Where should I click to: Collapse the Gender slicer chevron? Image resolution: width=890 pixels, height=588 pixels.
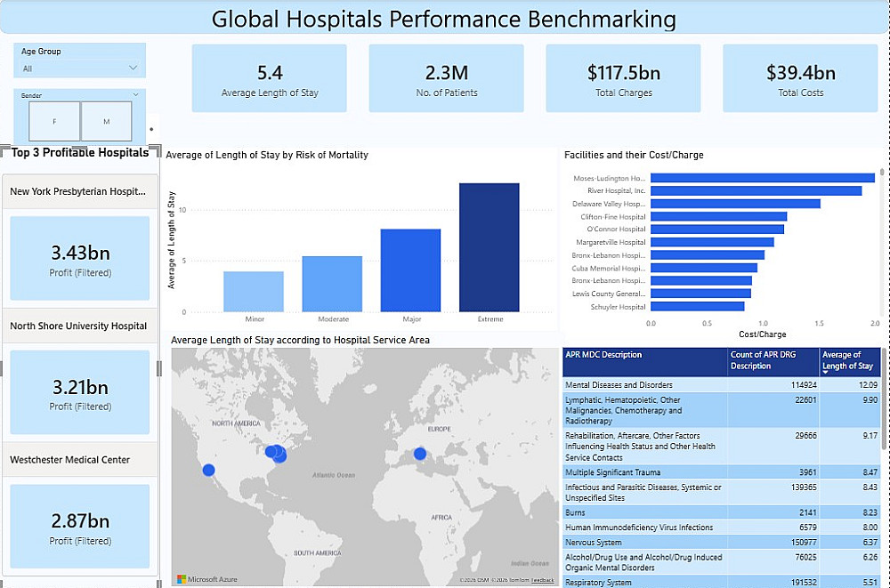(135, 95)
